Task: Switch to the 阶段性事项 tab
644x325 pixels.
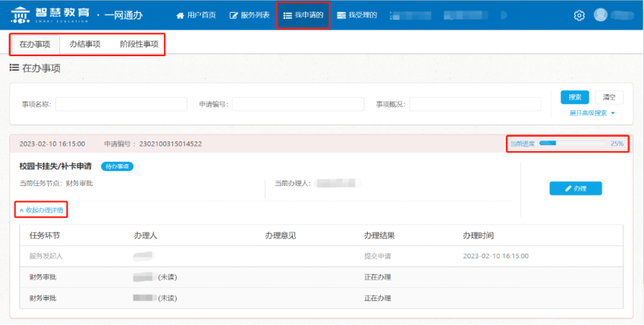Action: click(139, 44)
